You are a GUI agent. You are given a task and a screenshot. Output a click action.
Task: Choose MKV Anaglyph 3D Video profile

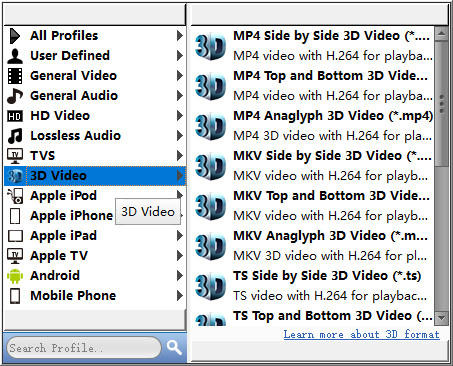313,246
